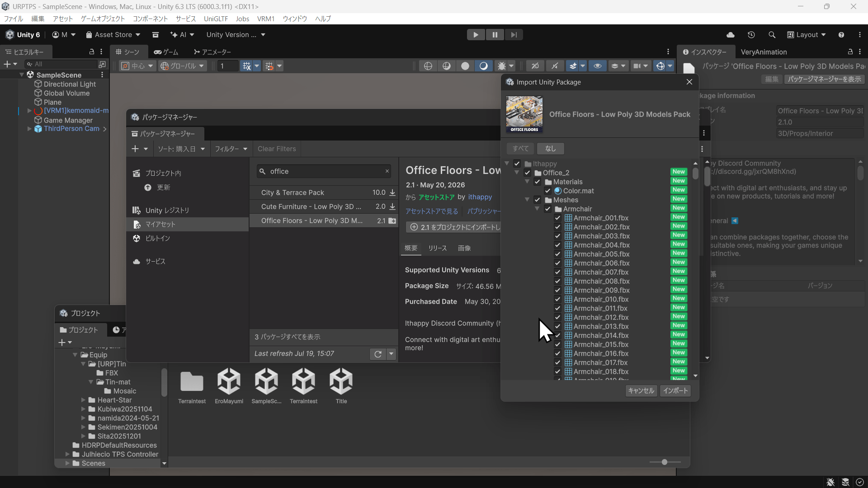Click the Package Manager refresh button
The image size is (868, 488).
[378, 354]
